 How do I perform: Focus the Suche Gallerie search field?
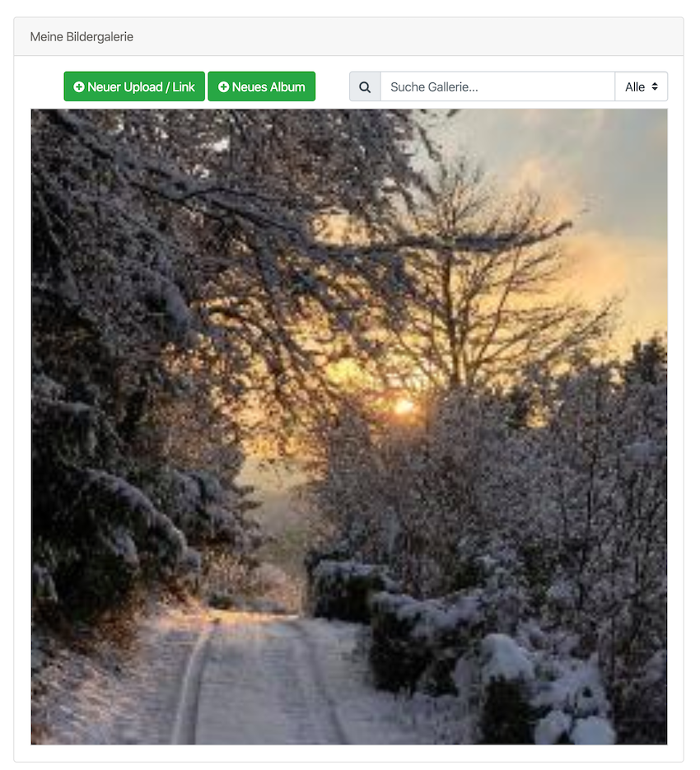pyautogui.click(x=497, y=86)
